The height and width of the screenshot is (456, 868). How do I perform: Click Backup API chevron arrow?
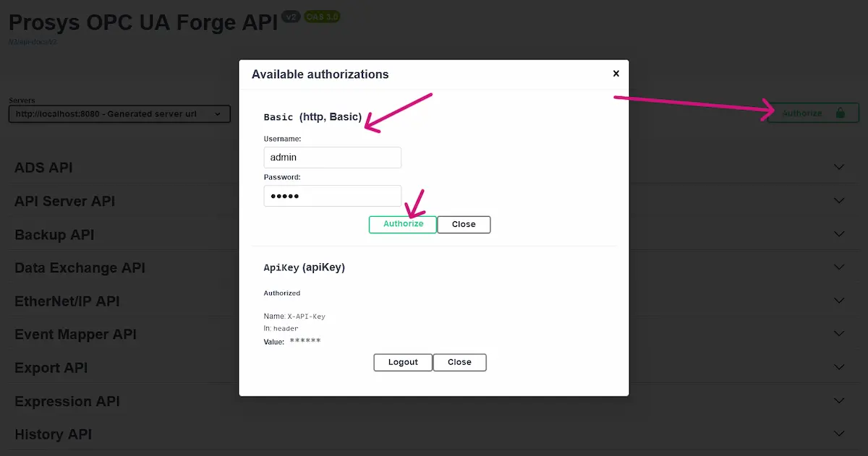pos(839,234)
